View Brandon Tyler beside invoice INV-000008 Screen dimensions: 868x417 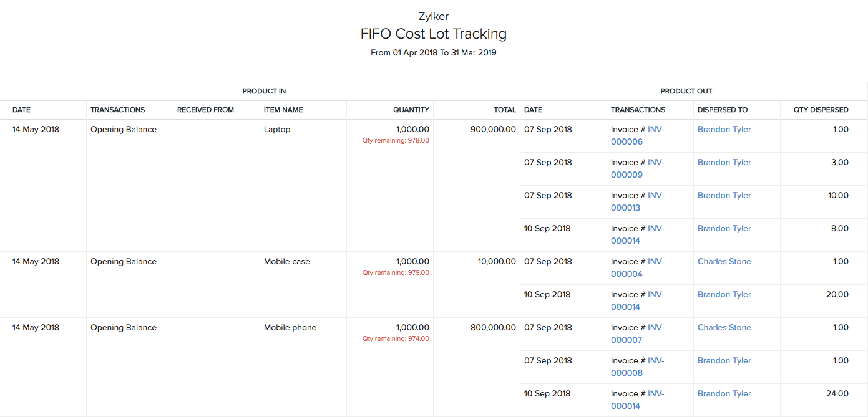pos(724,361)
